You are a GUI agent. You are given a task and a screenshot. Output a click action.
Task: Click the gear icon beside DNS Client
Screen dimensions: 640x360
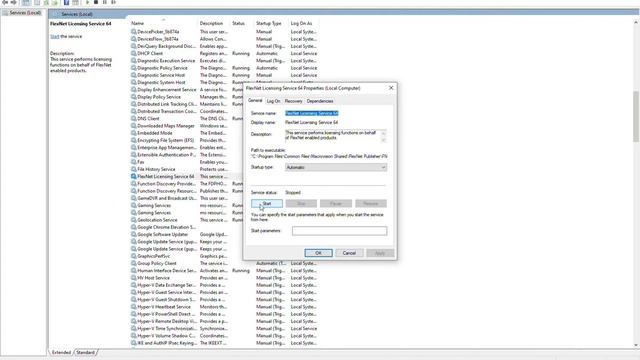point(133,118)
